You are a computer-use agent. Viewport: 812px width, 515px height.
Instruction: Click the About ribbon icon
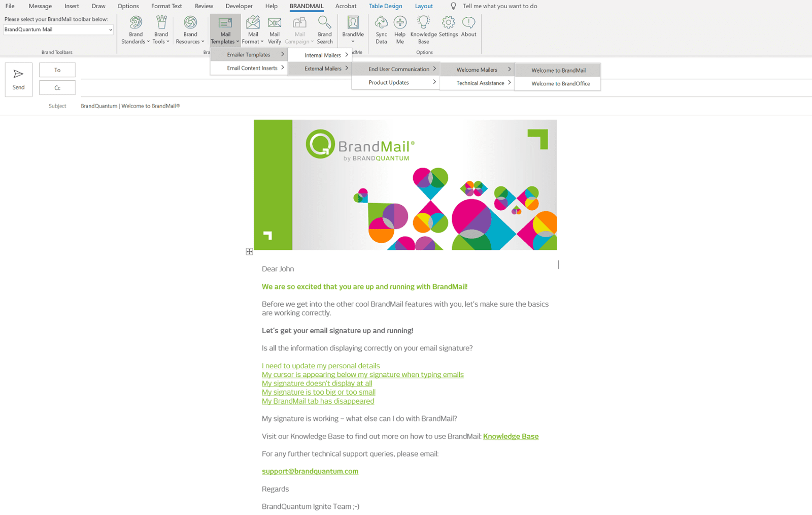tap(468, 26)
